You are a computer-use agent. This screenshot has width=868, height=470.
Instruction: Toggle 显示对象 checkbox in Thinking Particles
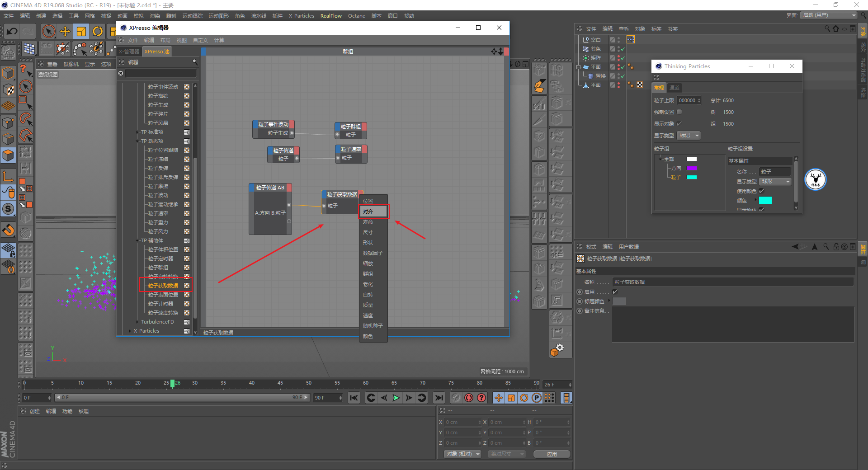(679, 124)
